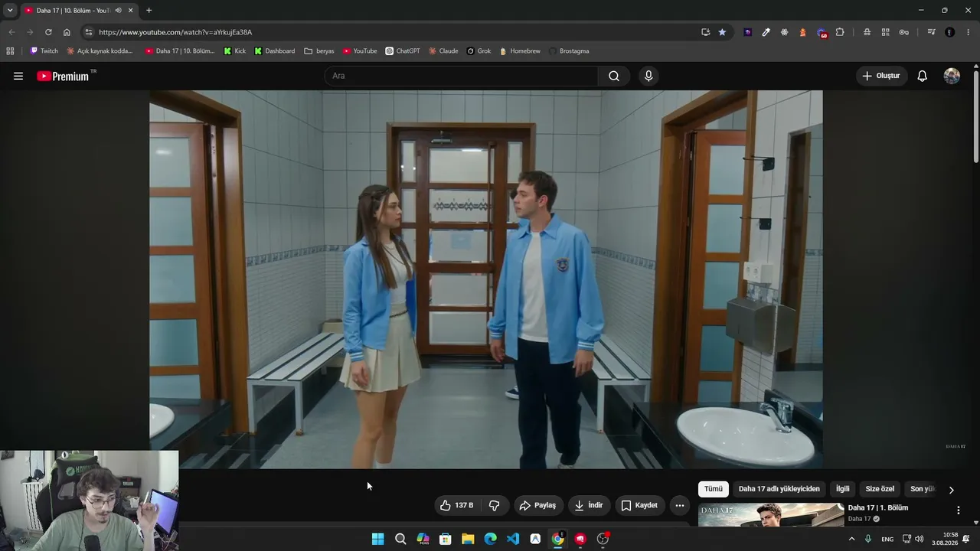Click the video player to toggle playback
Image resolution: width=980 pixels, height=551 pixels.
[x=486, y=279]
